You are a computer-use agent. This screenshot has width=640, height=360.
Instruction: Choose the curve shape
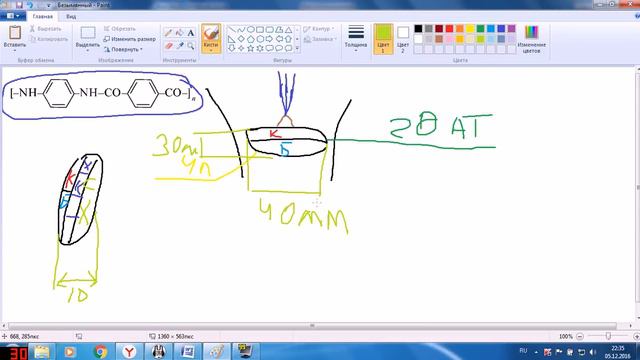pos(241,30)
